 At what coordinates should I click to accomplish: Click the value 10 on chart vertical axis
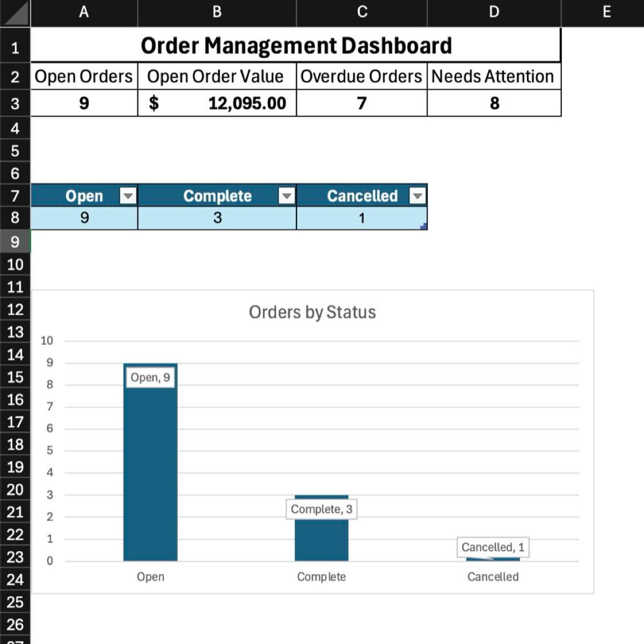(x=47, y=341)
